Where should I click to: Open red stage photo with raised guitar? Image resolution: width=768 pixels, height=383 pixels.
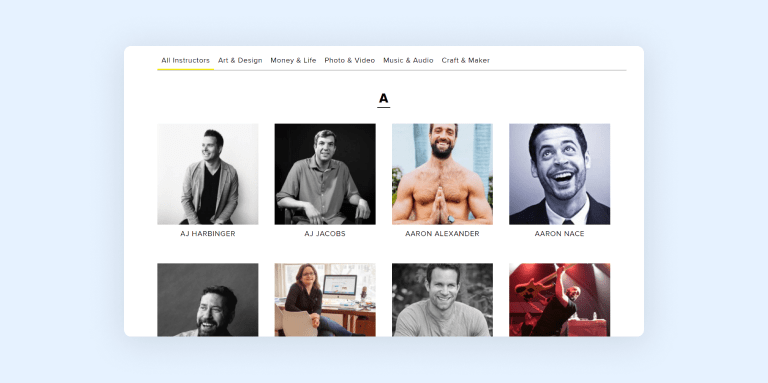point(559,300)
